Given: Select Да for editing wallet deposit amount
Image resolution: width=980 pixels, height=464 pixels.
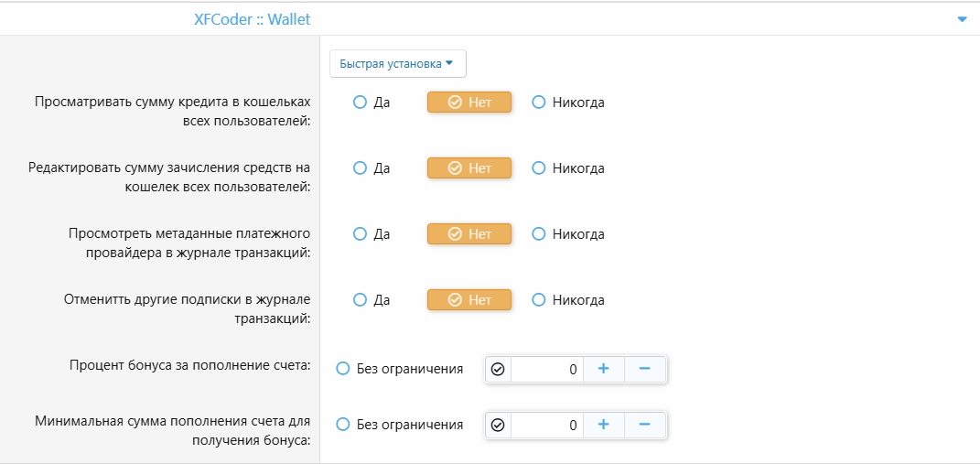Looking at the screenshot, I should [361, 168].
